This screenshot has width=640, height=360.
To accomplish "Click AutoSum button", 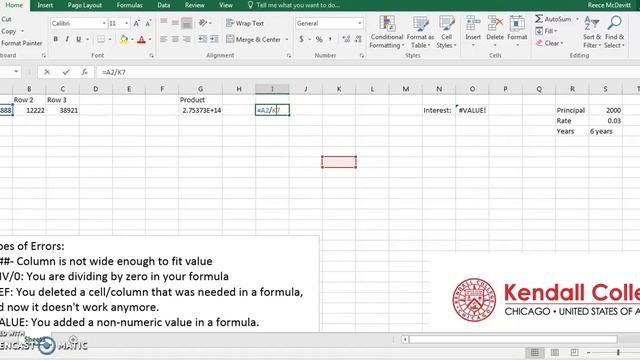I will [x=553, y=19].
